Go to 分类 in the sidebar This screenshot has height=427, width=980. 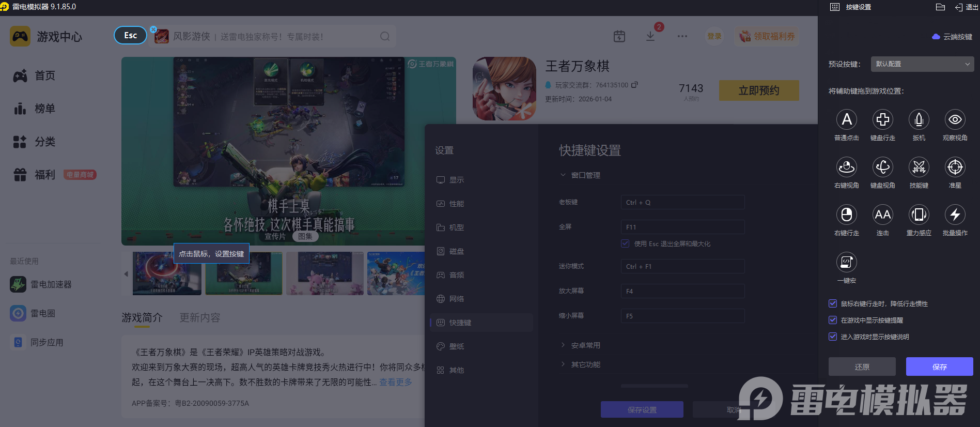(34, 142)
